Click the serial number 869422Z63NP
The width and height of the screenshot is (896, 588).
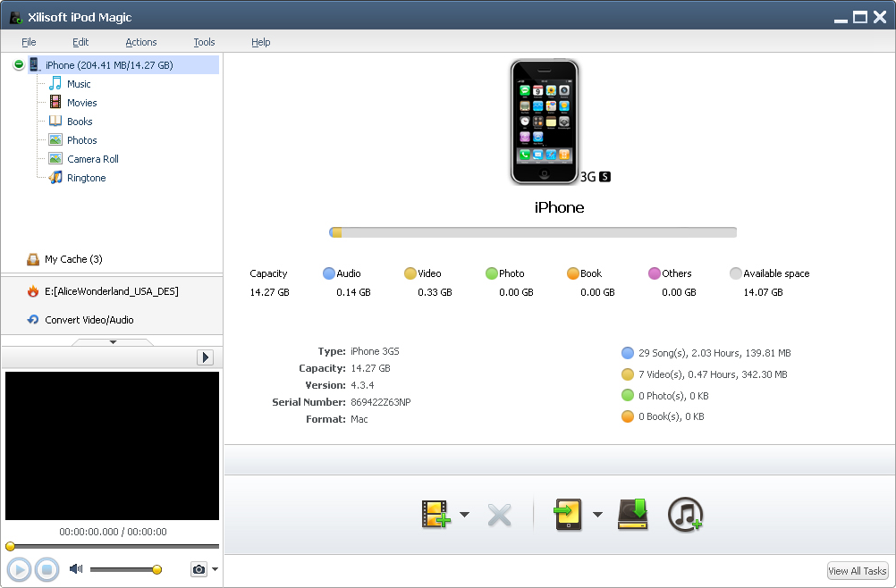point(381,402)
